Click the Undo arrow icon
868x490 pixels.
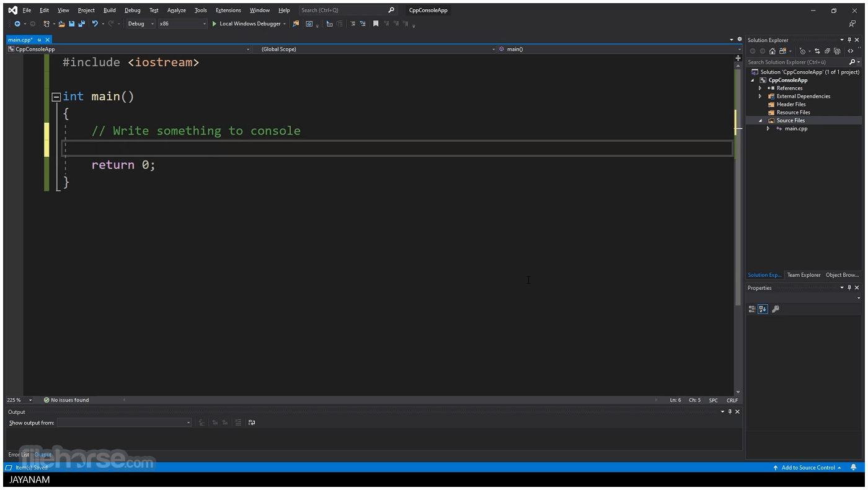[x=95, y=24]
